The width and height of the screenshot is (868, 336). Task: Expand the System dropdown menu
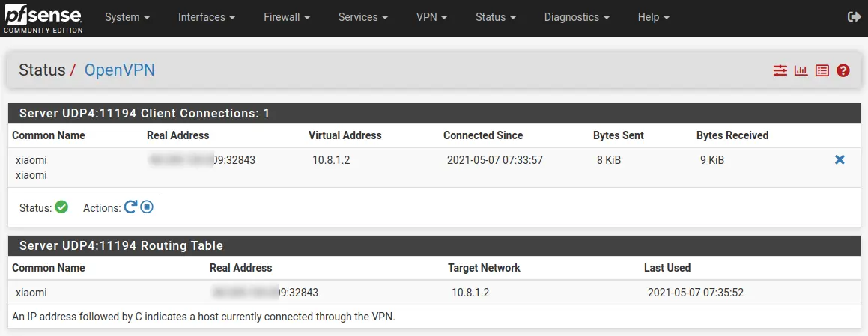click(127, 17)
